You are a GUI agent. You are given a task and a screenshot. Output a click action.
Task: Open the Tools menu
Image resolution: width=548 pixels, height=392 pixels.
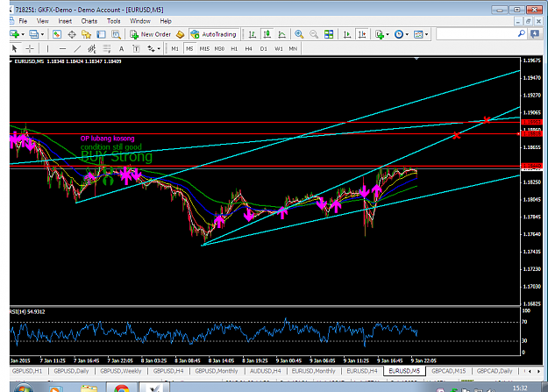click(114, 21)
